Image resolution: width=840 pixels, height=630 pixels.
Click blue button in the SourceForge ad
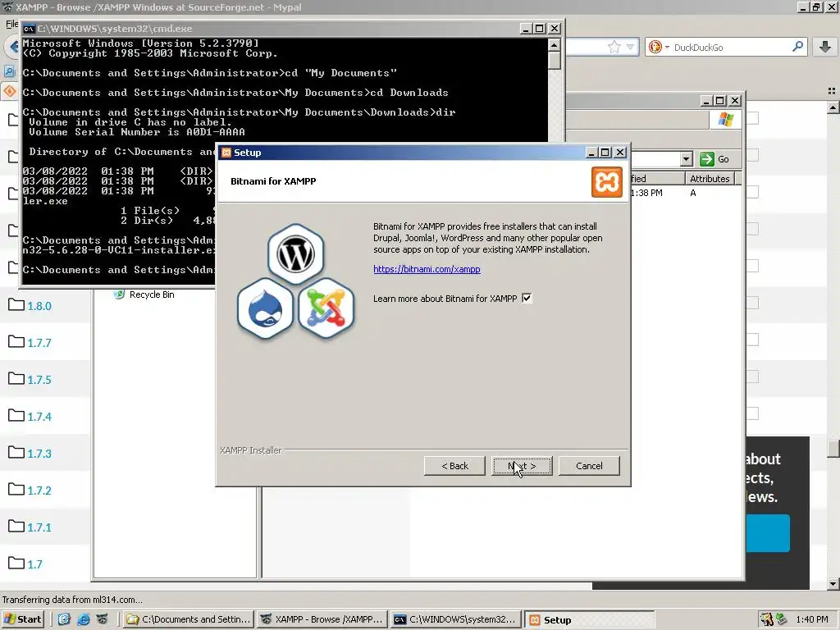(x=768, y=533)
